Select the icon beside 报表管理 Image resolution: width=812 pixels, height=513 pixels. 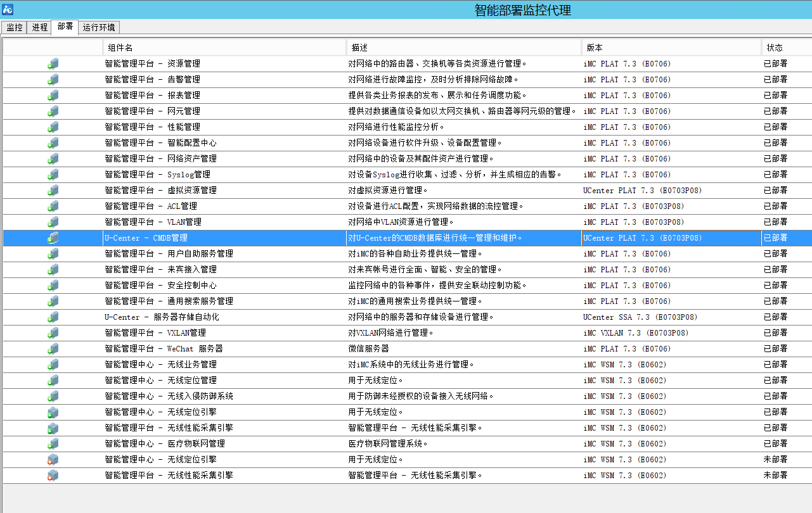53,95
